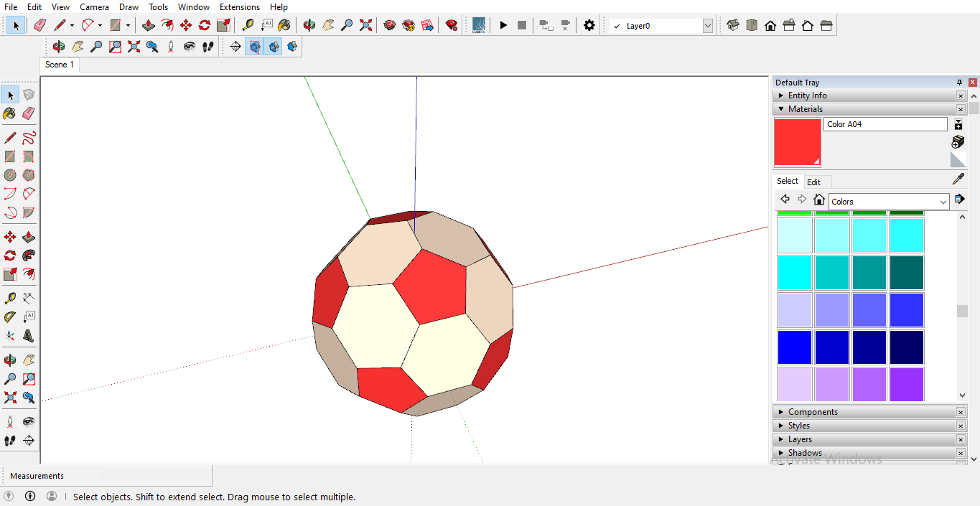Pick the Freehand tool in left toolbar

coord(29,138)
